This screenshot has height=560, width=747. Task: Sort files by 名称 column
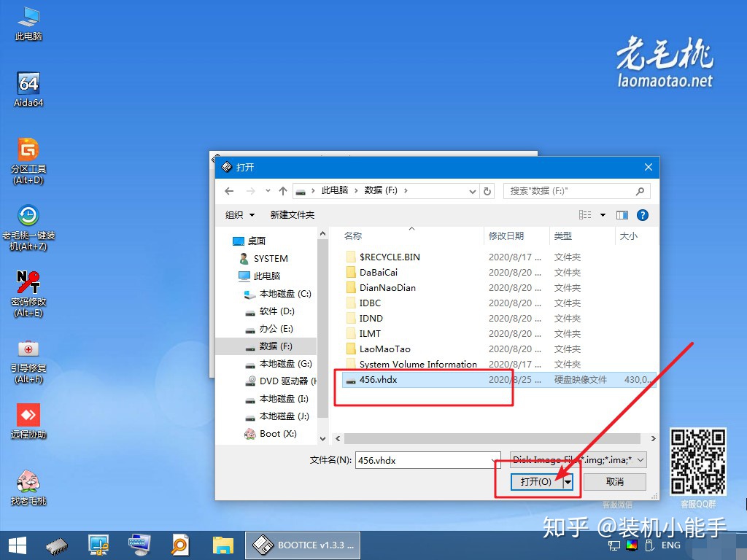pyautogui.click(x=353, y=236)
